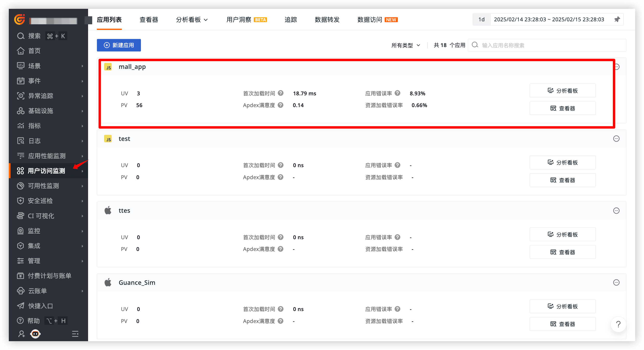644x350 pixels.
Task: Click the help tooltip beside 首次加载时间 for mall_app
Action: coord(280,93)
